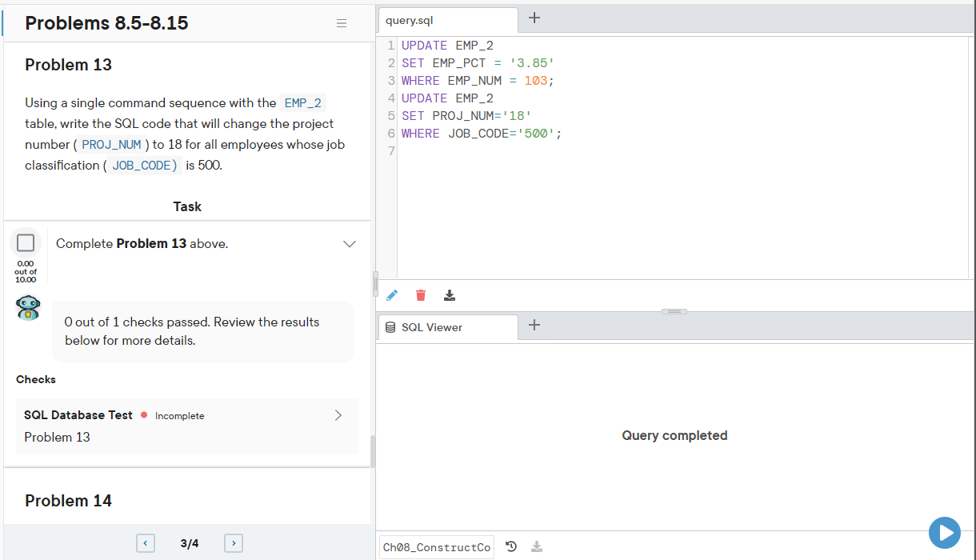Click the previous page arrow button
Image resolution: width=976 pixels, height=560 pixels.
coord(146,542)
